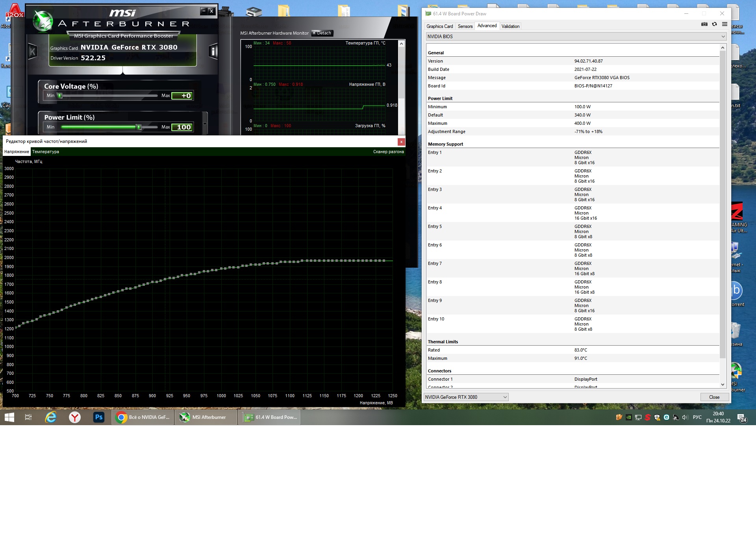
Task: Open the GPU-Z hamburger menu
Action: pos(724,24)
